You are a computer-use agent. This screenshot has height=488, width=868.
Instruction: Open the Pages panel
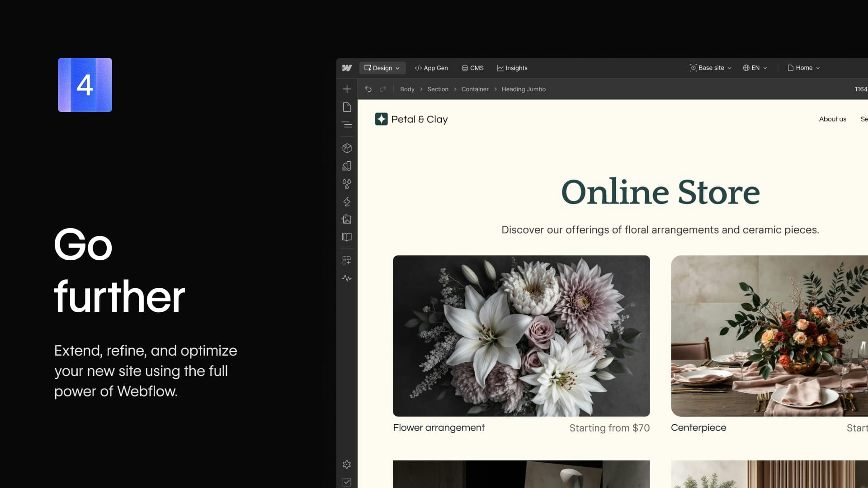pyautogui.click(x=347, y=107)
